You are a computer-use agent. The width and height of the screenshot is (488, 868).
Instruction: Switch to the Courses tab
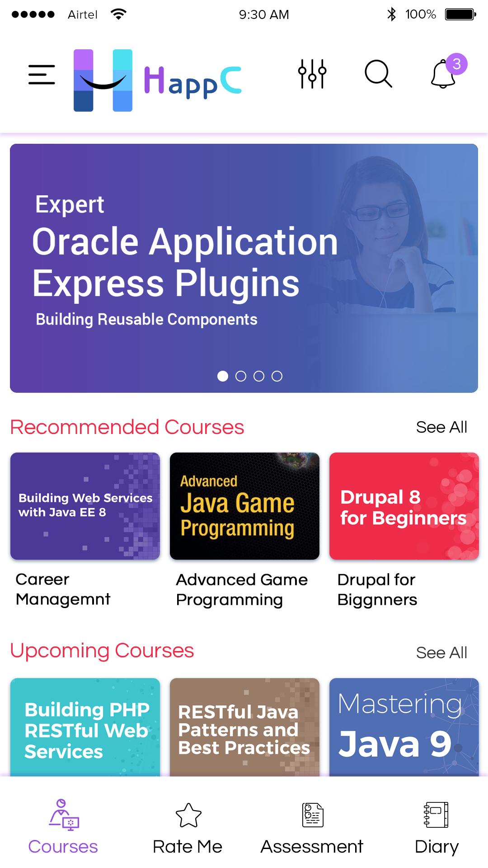point(63,827)
